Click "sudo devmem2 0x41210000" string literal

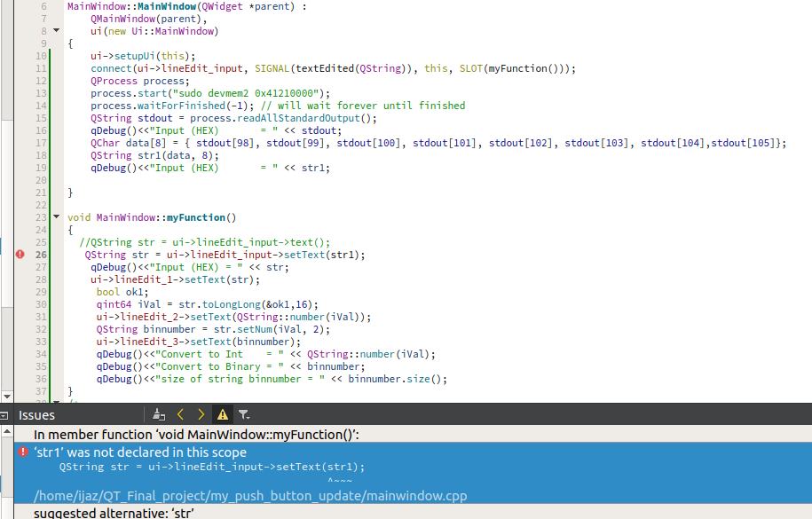pyautogui.click(x=246, y=93)
